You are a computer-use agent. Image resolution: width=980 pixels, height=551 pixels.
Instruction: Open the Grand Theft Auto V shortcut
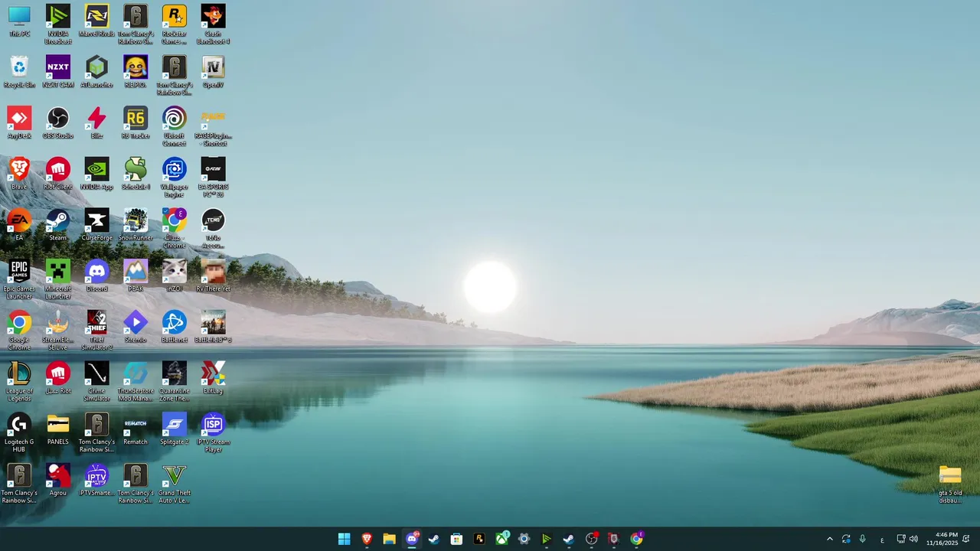point(174,484)
